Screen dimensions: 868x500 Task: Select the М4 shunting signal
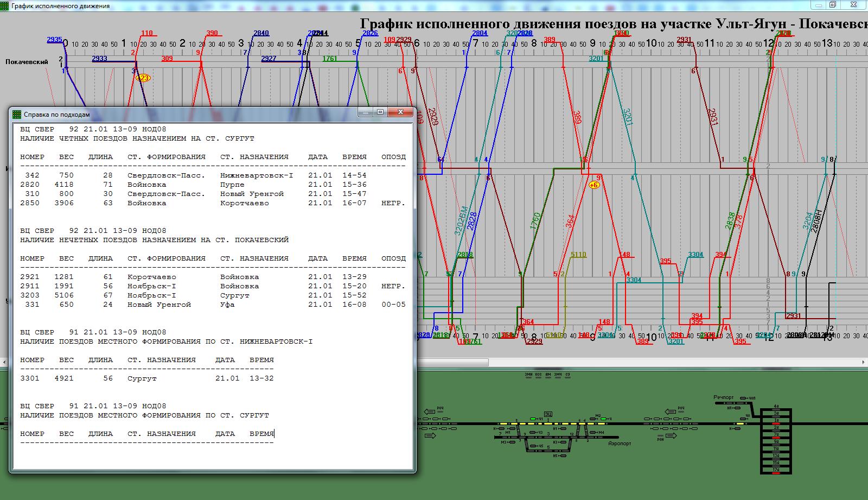point(593,433)
